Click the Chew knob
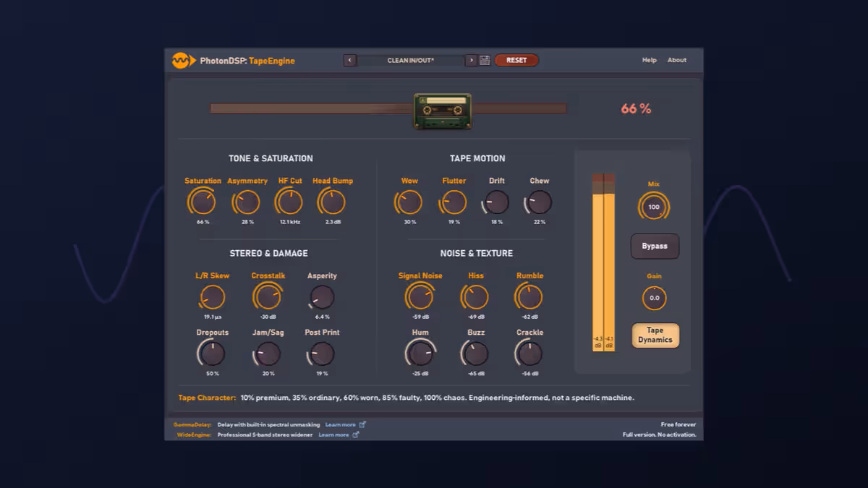868x488 pixels. coord(540,202)
